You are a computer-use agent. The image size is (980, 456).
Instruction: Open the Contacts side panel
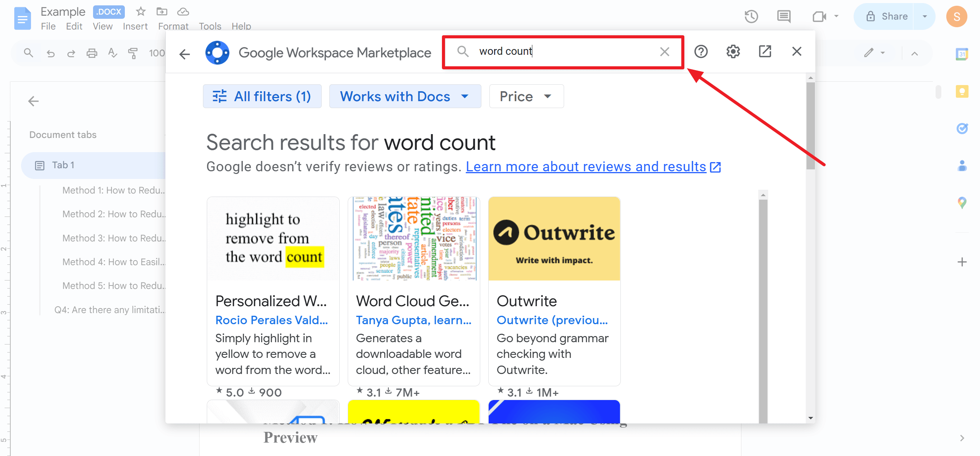[962, 165]
